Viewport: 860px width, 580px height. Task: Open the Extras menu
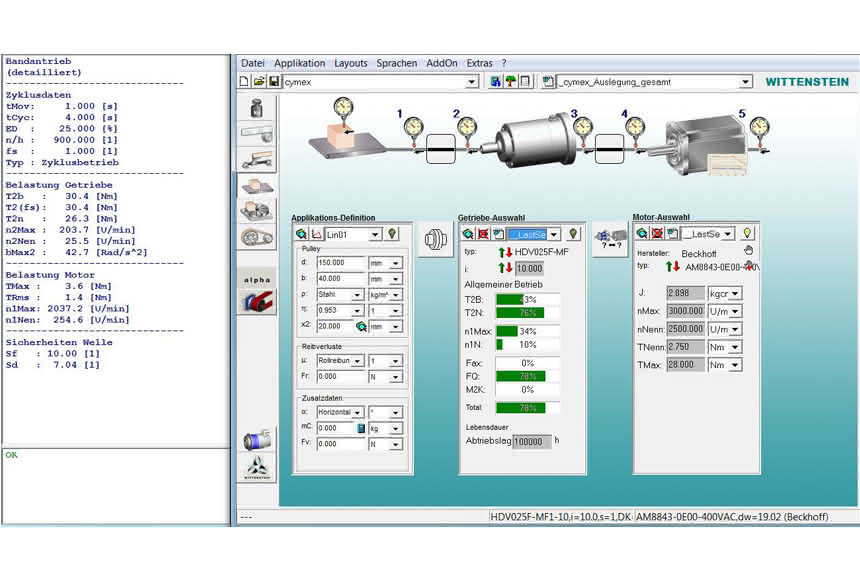(479, 63)
